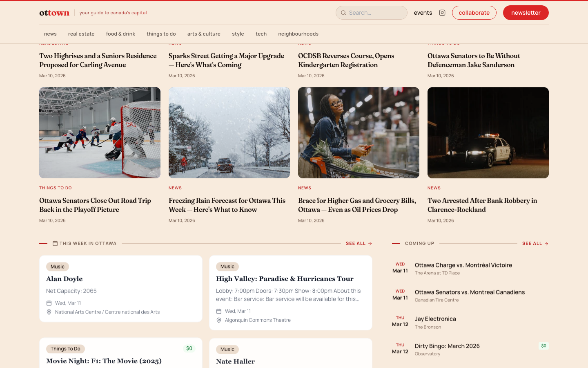Image resolution: width=588 pixels, height=368 pixels.
Task: Click the grocery shopper thumbnail image
Action: pyautogui.click(x=359, y=132)
